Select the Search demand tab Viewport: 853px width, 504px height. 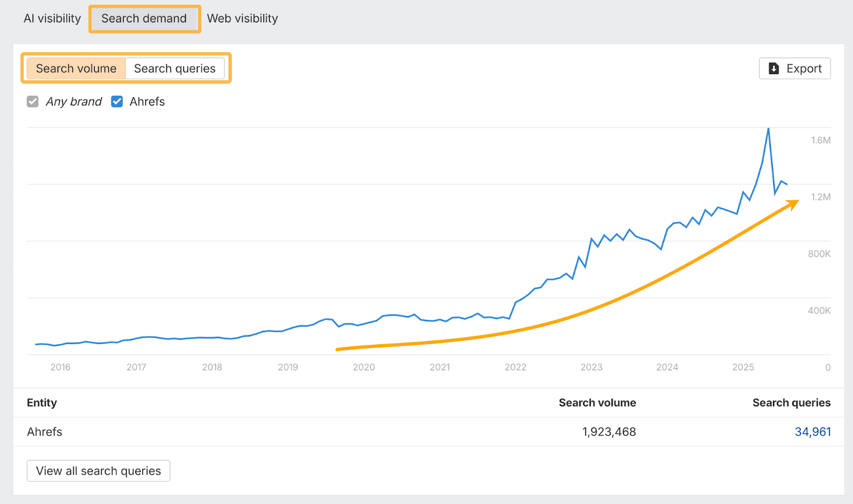pyautogui.click(x=144, y=18)
